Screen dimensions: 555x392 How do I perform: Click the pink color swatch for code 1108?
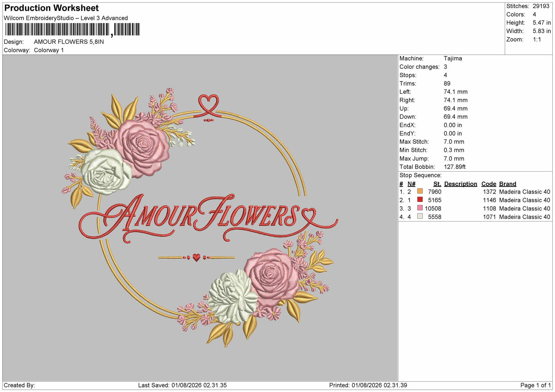[x=420, y=208]
